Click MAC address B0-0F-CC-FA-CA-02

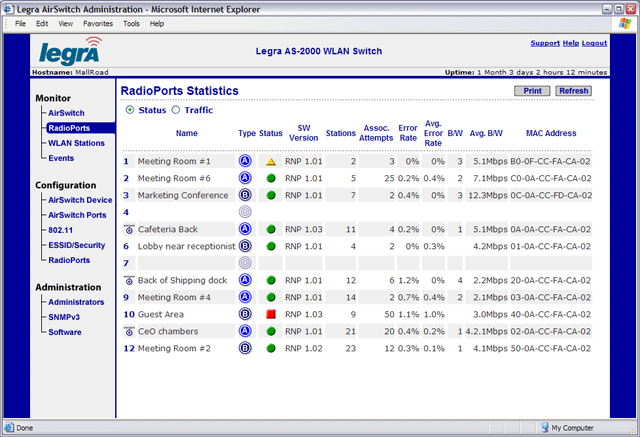tap(550, 161)
